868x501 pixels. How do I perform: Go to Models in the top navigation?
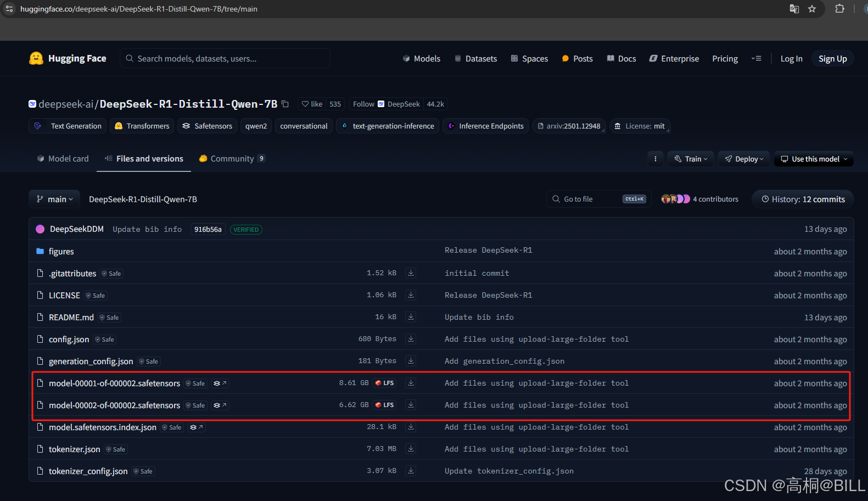click(x=421, y=59)
